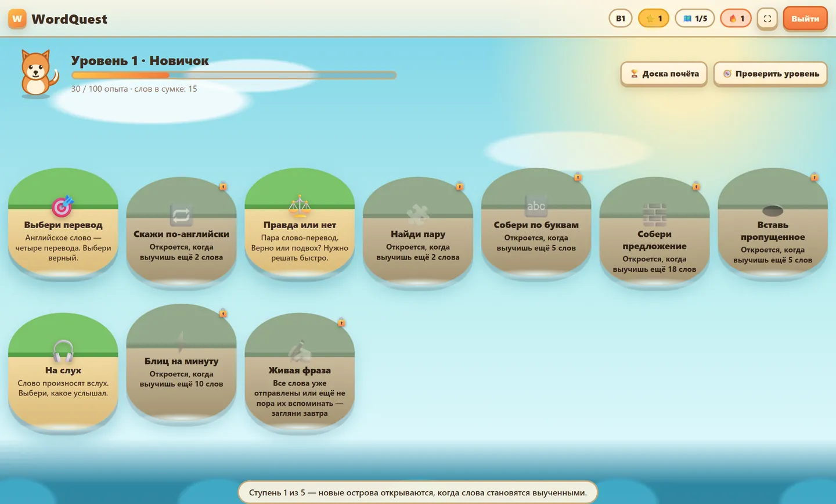Click the experience progress bar
This screenshot has width=836, height=504.
[234, 75]
